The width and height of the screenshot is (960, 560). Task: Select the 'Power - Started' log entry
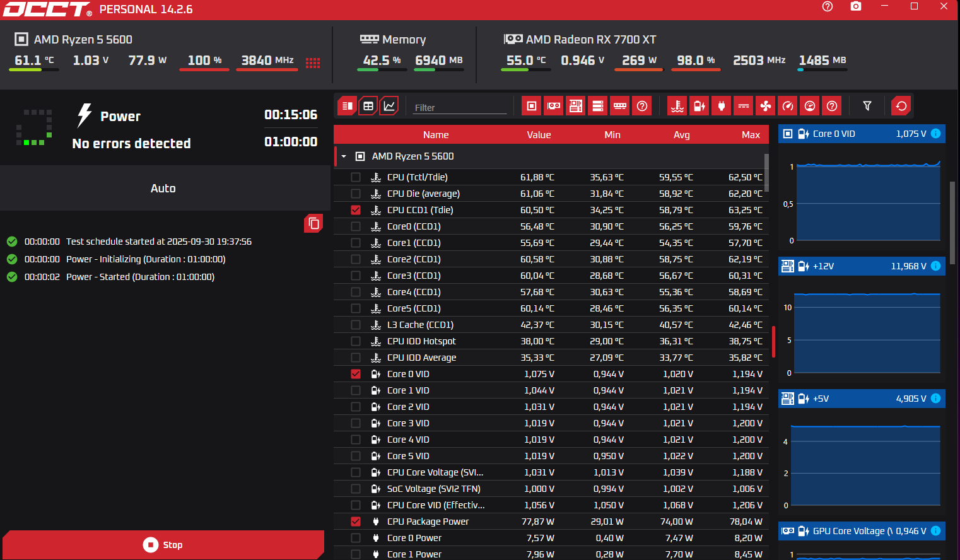pos(140,277)
